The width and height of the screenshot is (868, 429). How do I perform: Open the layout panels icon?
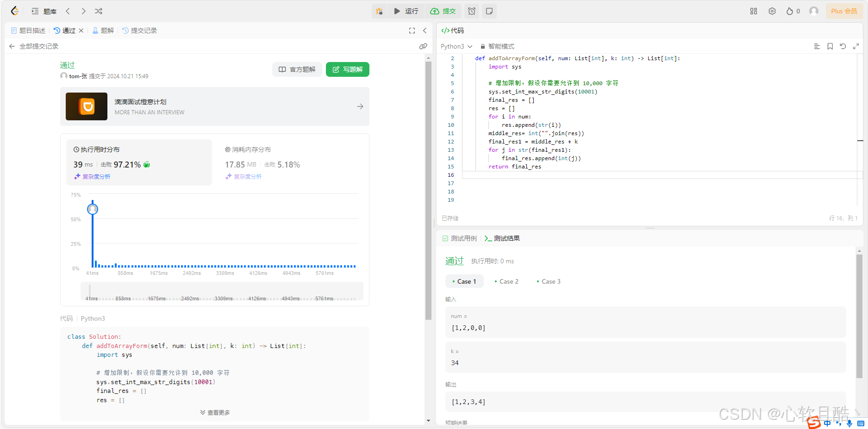tap(753, 11)
